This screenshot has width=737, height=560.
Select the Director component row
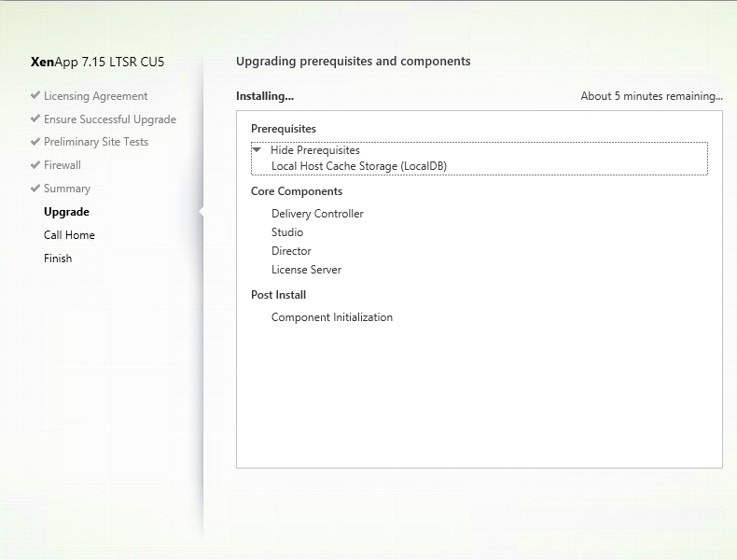(x=291, y=251)
